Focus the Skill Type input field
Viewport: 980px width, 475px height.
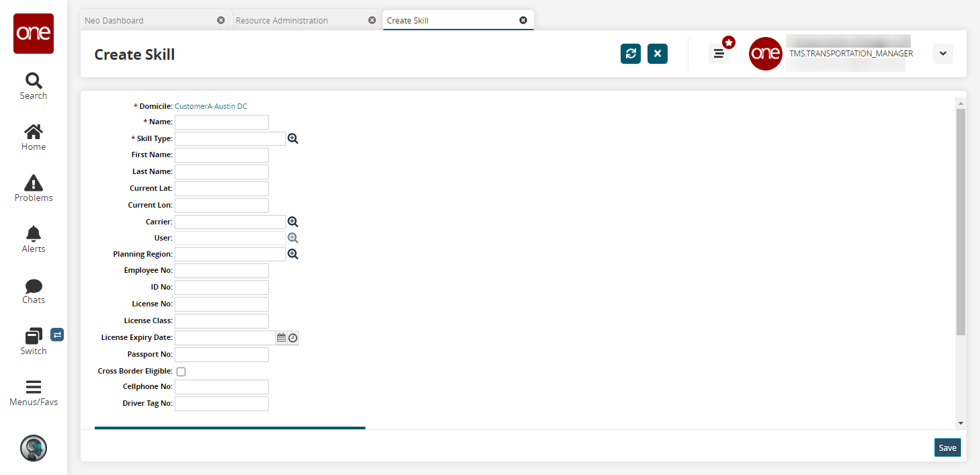(x=230, y=138)
